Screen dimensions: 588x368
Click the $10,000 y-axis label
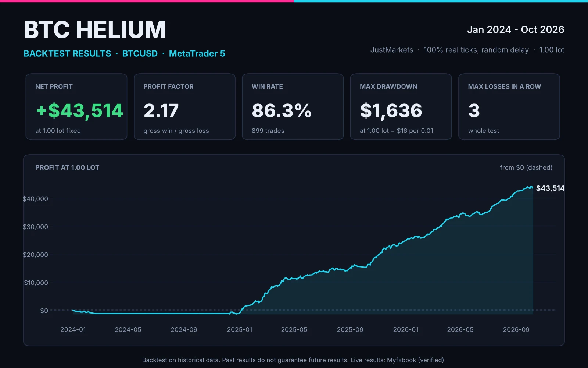point(36,283)
